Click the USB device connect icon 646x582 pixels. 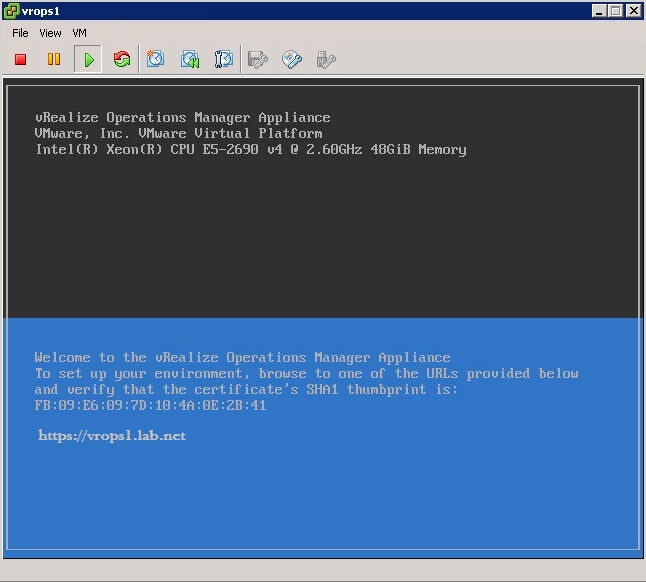(326, 60)
